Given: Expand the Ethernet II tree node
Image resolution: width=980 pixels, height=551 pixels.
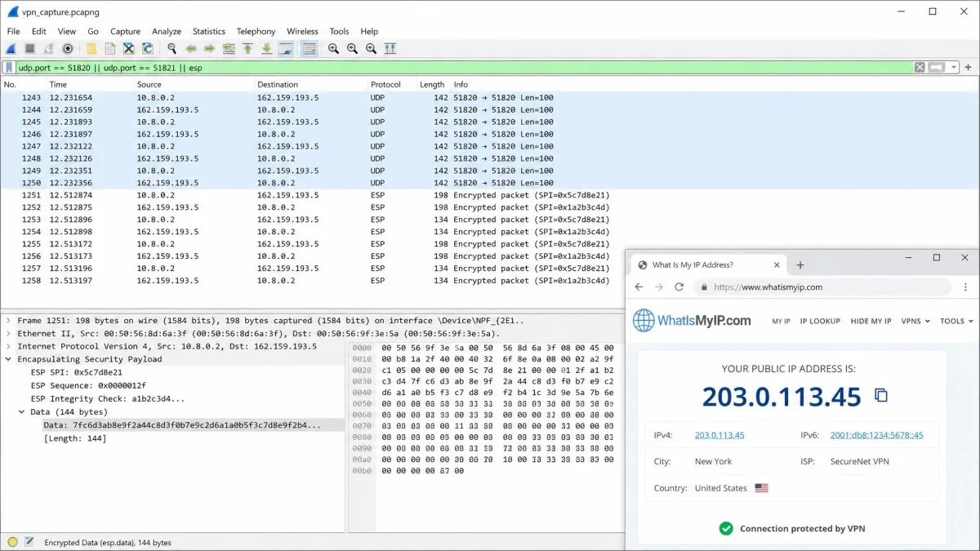Looking at the screenshot, I should pos(9,334).
